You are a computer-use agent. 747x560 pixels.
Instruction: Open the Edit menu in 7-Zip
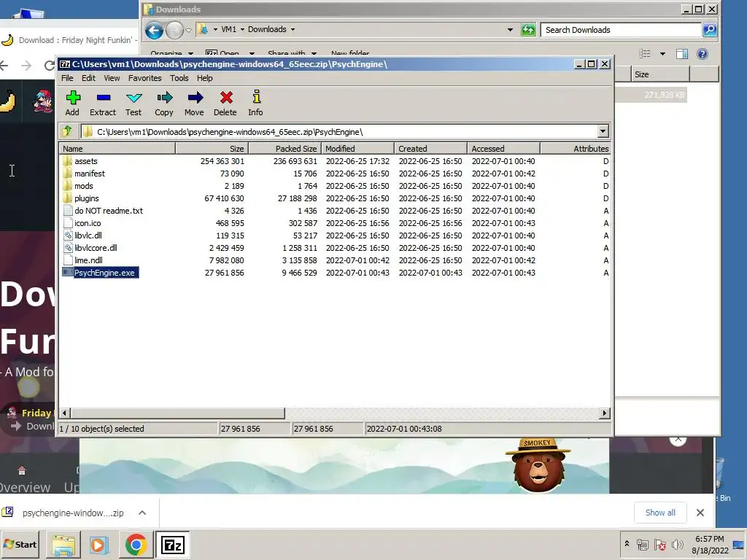coord(88,77)
